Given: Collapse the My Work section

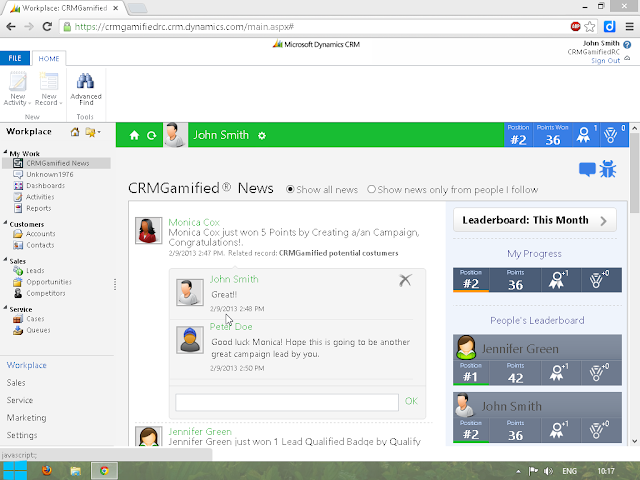Looking at the screenshot, I should coord(6,152).
